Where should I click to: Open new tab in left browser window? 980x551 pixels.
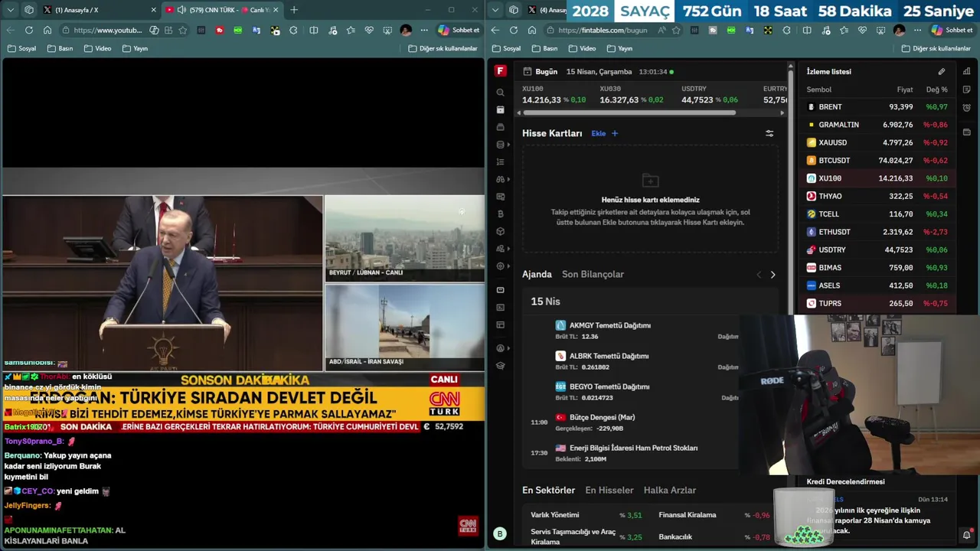294,10
